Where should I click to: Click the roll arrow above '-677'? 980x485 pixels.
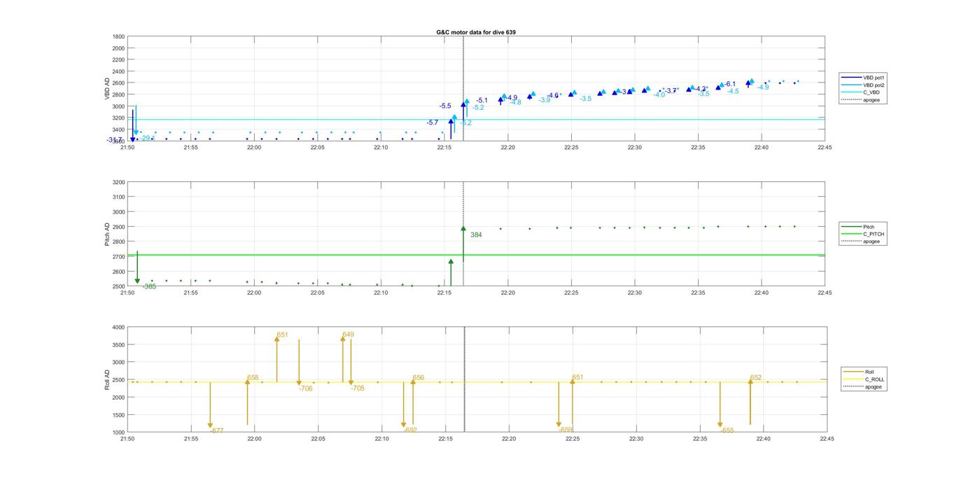pyautogui.click(x=210, y=405)
